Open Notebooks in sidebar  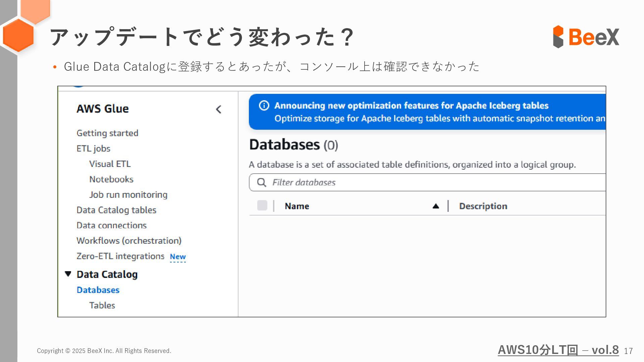111,179
